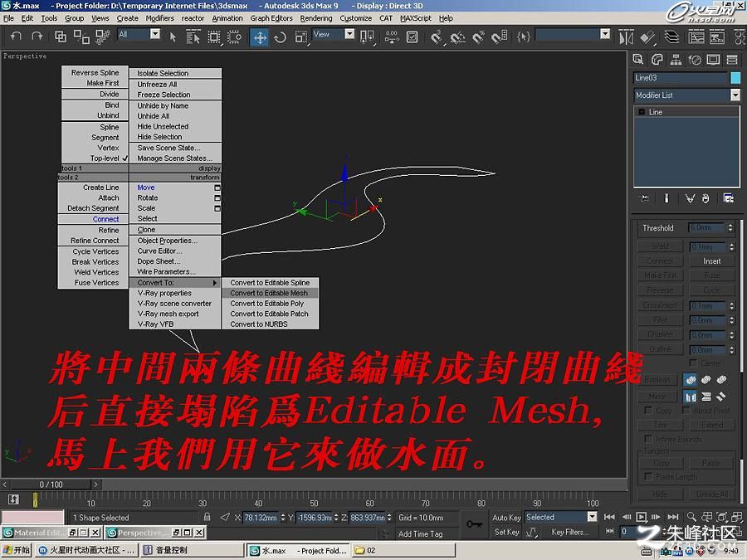The width and height of the screenshot is (747, 560).
Task: Click the Line03 object name field
Action: pyautogui.click(x=681, y=78)
